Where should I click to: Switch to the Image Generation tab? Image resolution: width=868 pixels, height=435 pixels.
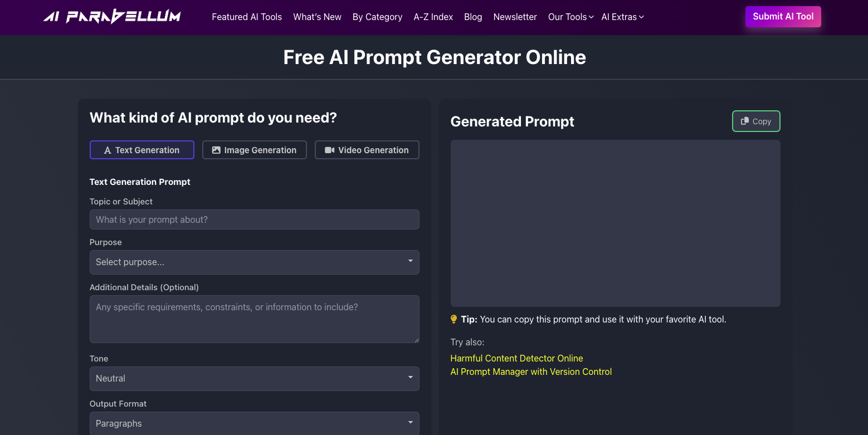pos(254,149)
